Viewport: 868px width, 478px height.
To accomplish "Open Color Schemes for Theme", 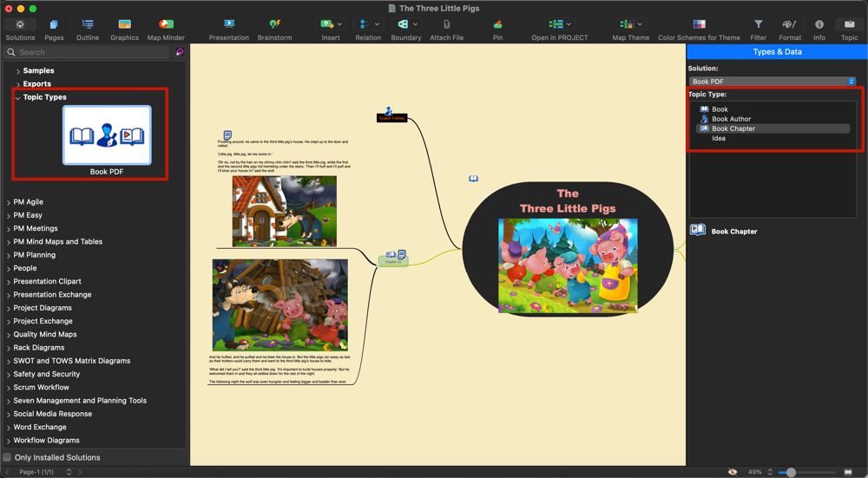I will 699,24.
